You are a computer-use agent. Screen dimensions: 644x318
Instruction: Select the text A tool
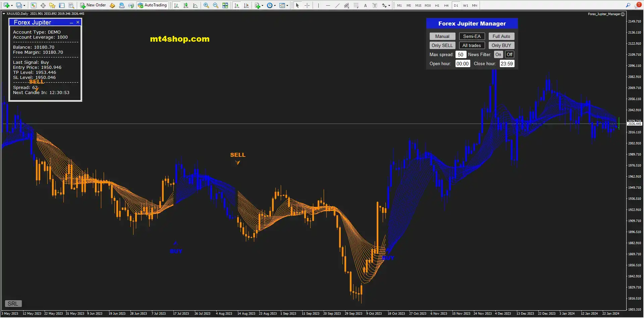(x=365, y=5)
